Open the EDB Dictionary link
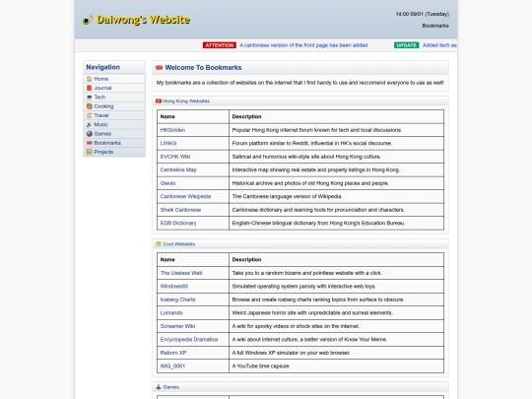Image resolution: width=532 pixels, height=399 pixels. click(178, 223)
